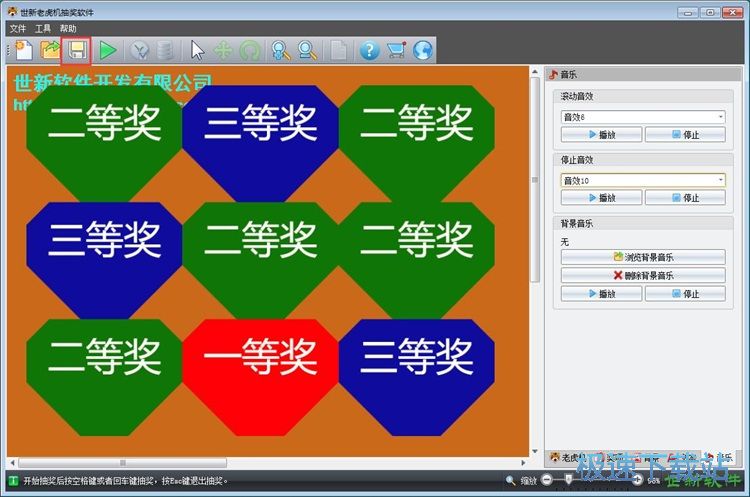This screenshot has width=750, height=497.
Task: Open the 帮助 menu
Action: pyautogui.click(x=68, y=29)
